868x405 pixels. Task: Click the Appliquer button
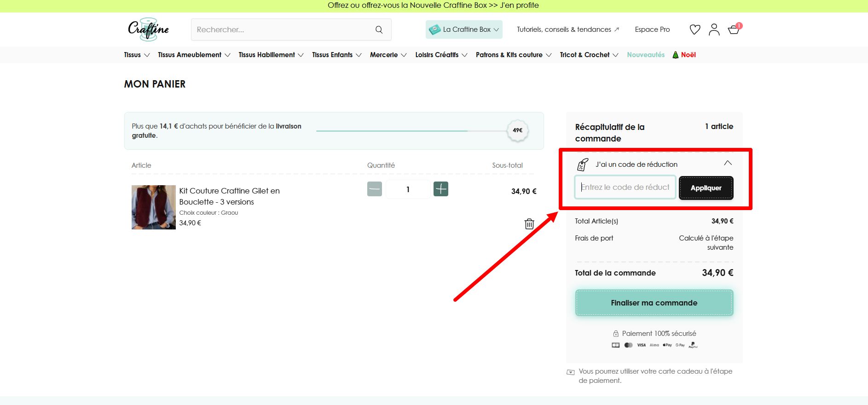(706, 188)
